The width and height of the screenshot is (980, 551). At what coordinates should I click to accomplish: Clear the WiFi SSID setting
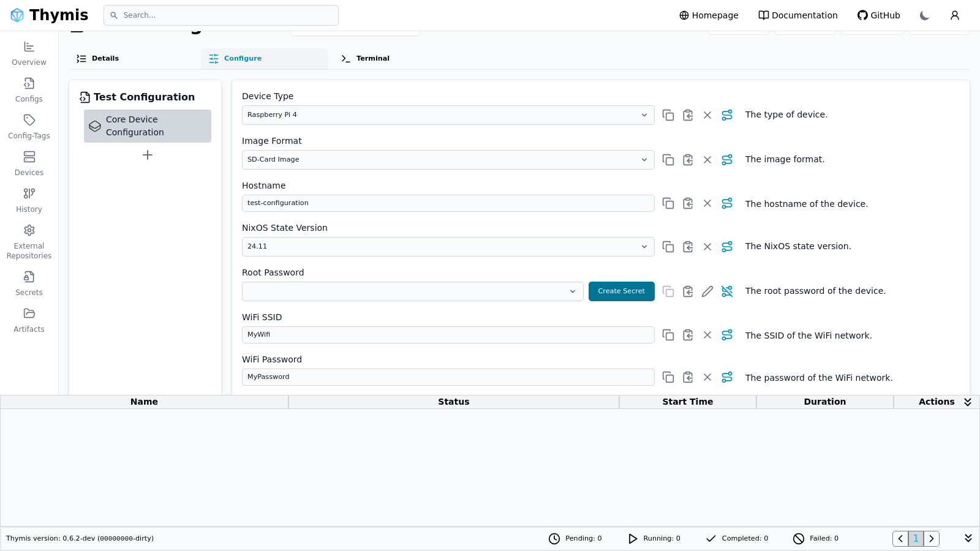pyautogui.click(x=707, y=335)
